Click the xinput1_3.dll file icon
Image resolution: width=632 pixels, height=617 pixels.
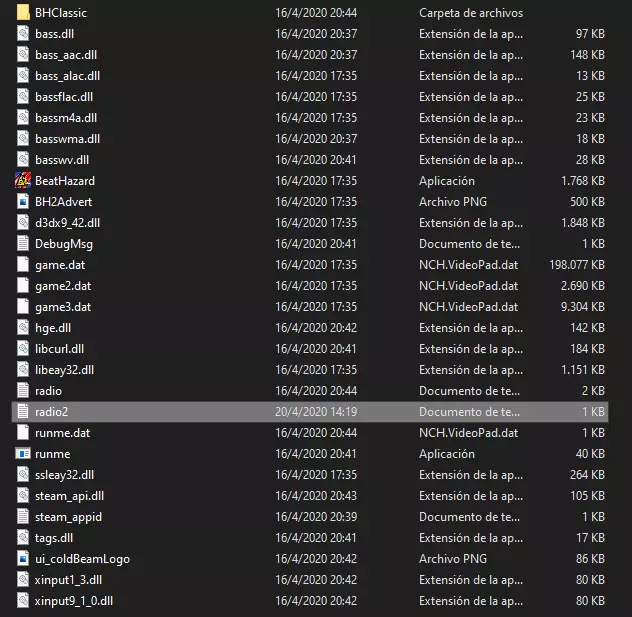[x=23, y=580]
